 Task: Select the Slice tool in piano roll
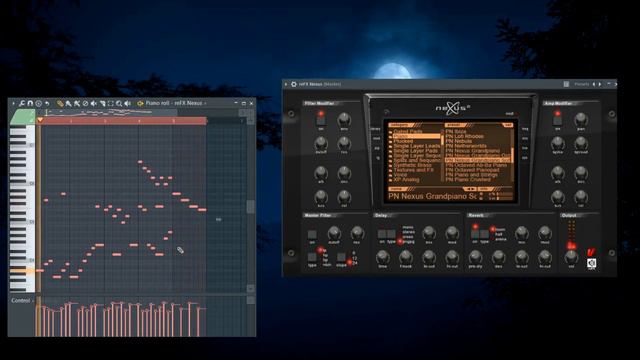point(102,104)
